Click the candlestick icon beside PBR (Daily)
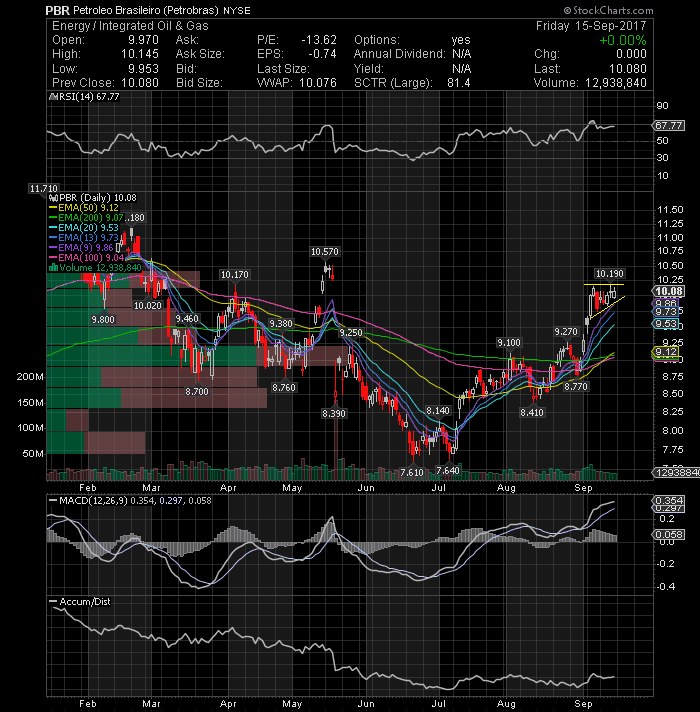Screen dimensions: 700x712 click(x=53, y=198)
